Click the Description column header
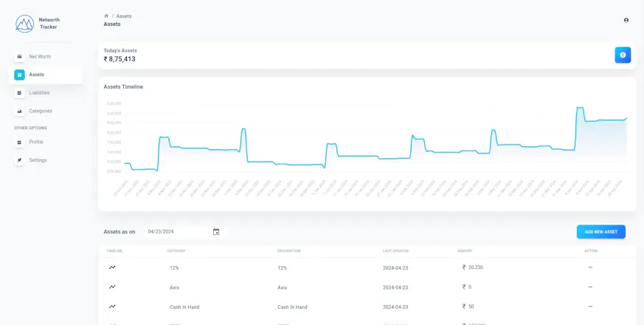This screenshot has height=325, width=644. click(x=288, y=251)
